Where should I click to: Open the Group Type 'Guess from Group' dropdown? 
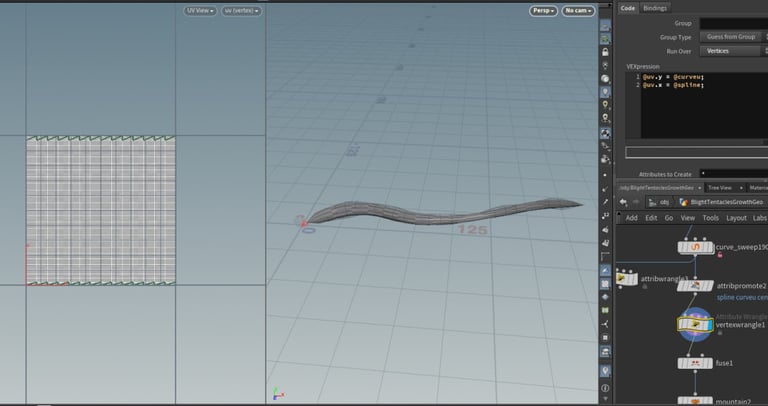click(734, 37)
